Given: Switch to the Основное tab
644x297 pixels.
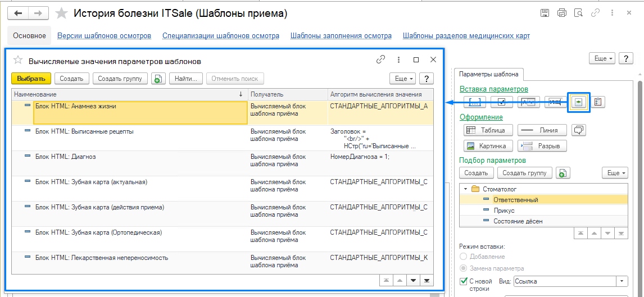Looking at the screenshot, I should pos(29,36).
